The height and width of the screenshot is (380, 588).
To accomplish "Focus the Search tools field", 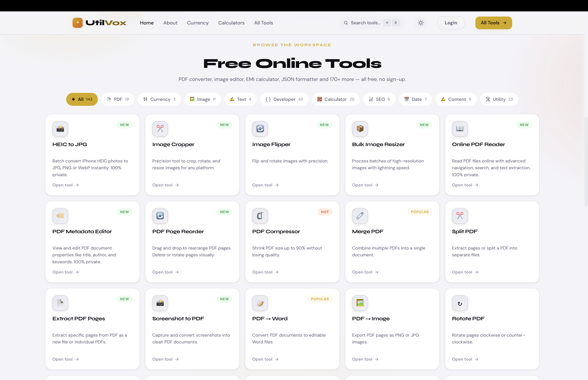I will (x=372, y=23).
